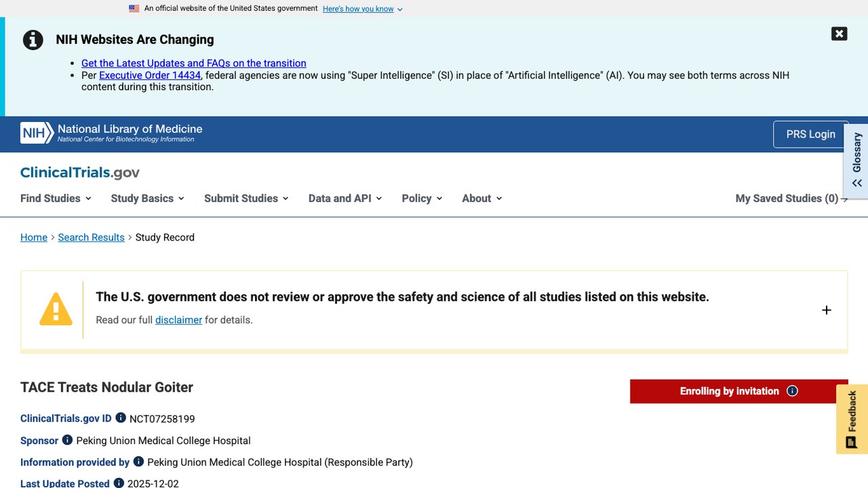This screenshot has width=868, height=488.
Task: Click the info icon beside ClinicalTrials.gov ID
Action: (121, 418)
